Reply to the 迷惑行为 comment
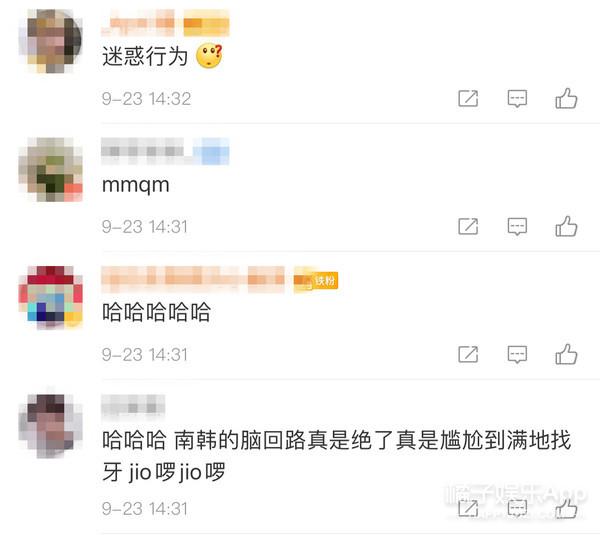Screen dimensions: 600x535 point(517,99)
